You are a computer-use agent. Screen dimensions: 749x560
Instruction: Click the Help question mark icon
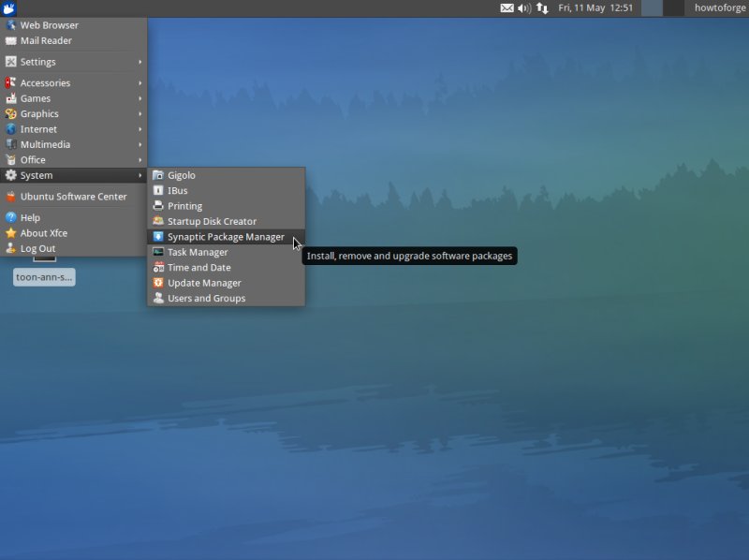(10, 217)
